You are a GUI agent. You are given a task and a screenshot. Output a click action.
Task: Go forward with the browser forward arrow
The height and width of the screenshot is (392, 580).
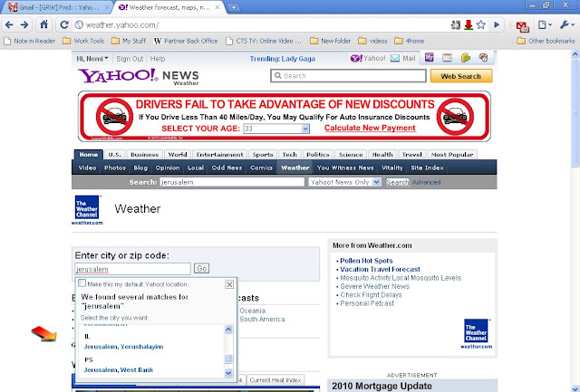coord(24,24)
